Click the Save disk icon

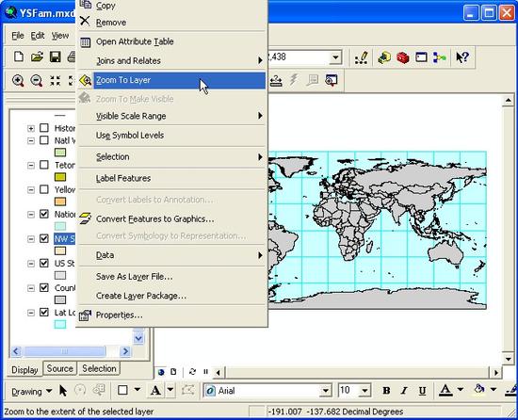pos(56,57)
